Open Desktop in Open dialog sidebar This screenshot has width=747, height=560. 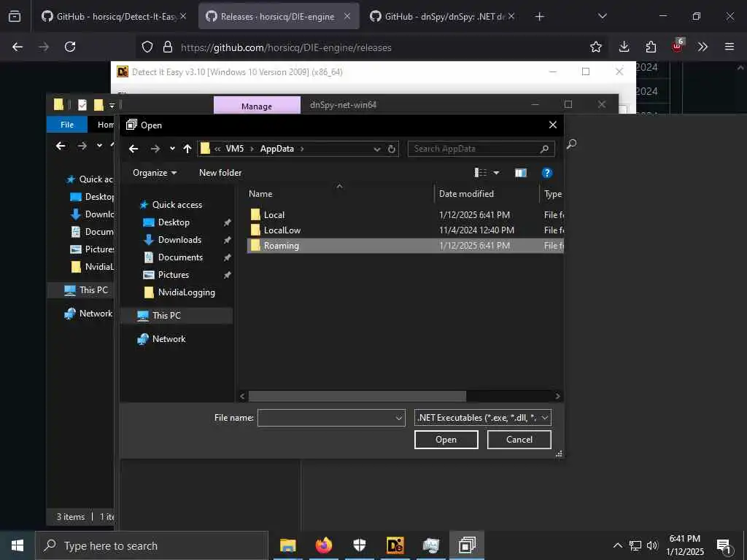click(174, 222)
